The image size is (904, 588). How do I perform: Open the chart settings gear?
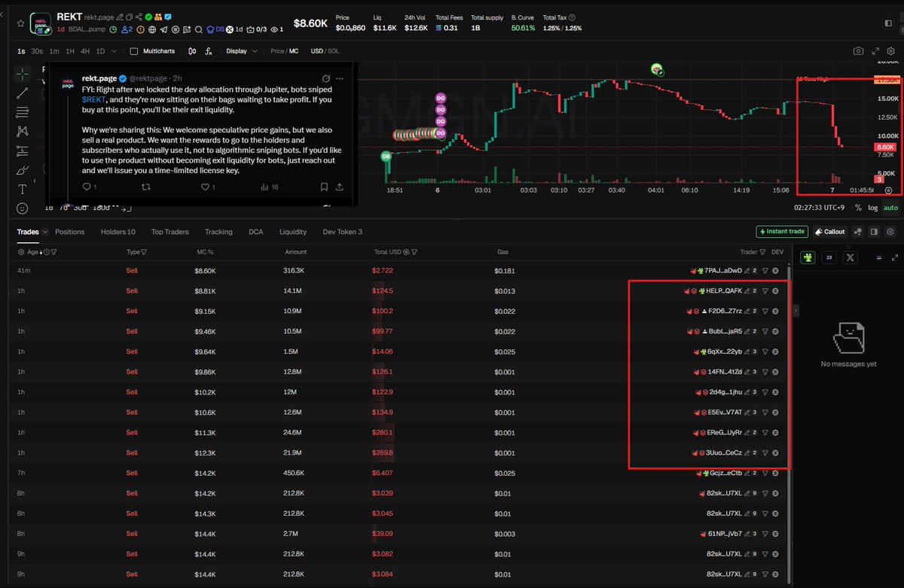tap(892, 51)
